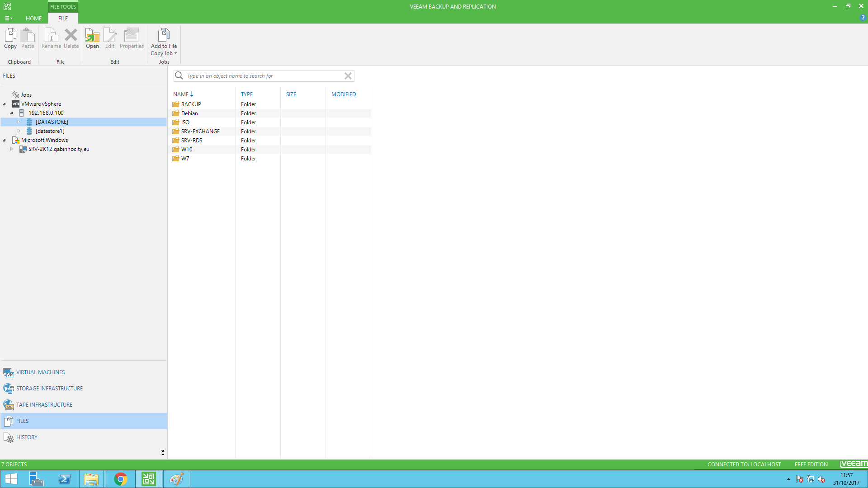Click the volume tray icon
The image size is (868, 488).
tap(821, 479)
